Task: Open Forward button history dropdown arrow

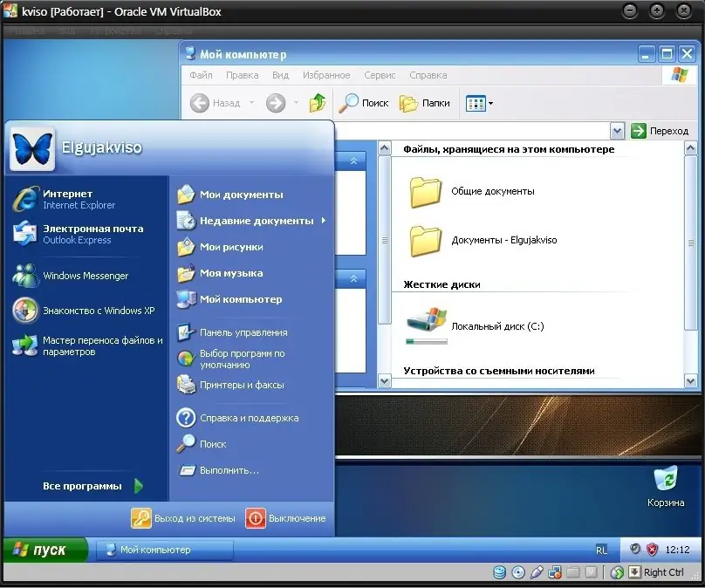Action: [x=296, y=103]
